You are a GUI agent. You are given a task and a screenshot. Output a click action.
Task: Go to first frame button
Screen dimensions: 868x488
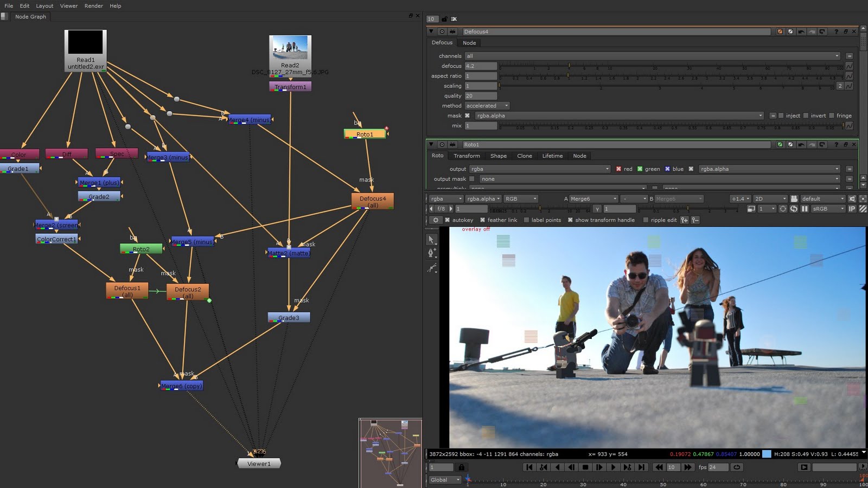click(x=529, y=467)
